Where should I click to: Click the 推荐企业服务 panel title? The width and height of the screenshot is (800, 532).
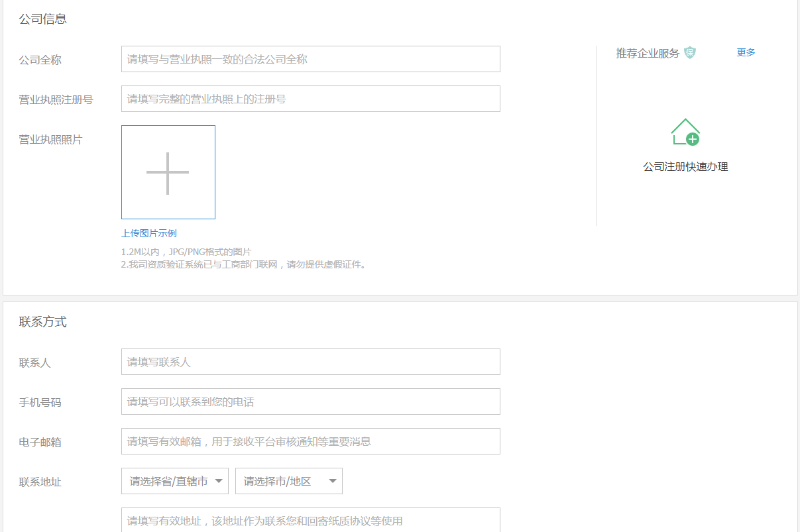tap(646, 52)
